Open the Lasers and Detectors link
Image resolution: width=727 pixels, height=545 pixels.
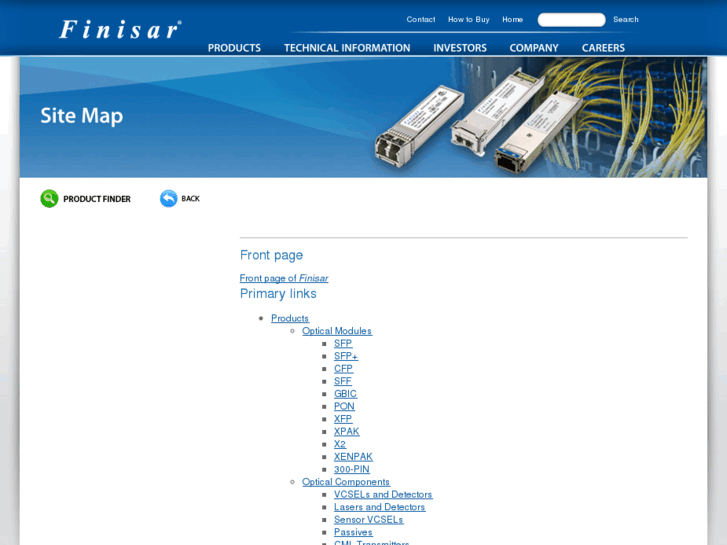[x=379, y=507]
